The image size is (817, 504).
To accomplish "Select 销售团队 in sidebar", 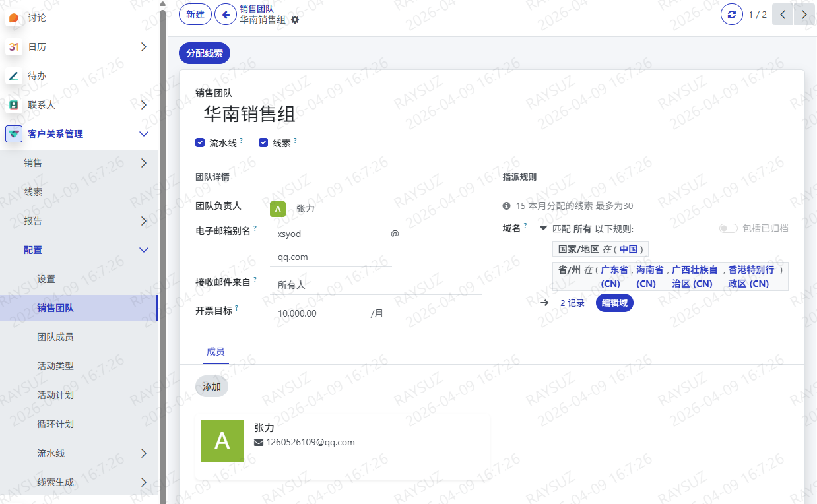I will click(x=78, y=308).
